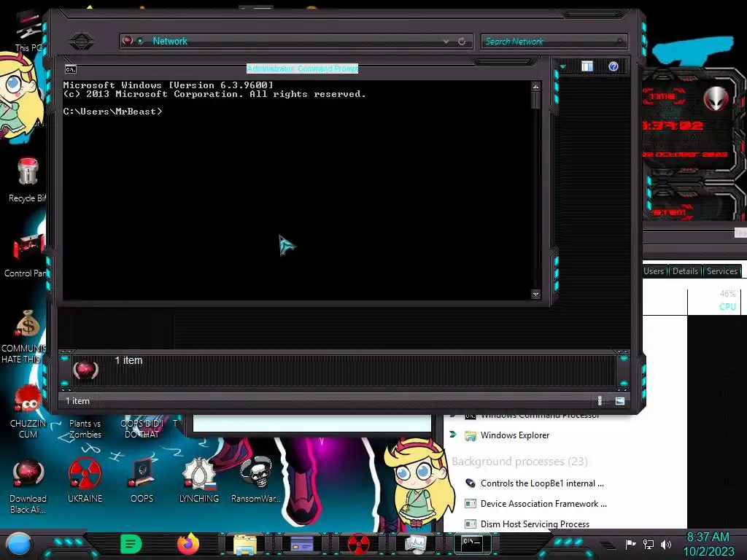
Task: Open File Explorer from the taskbar
Action: point(245,545)
